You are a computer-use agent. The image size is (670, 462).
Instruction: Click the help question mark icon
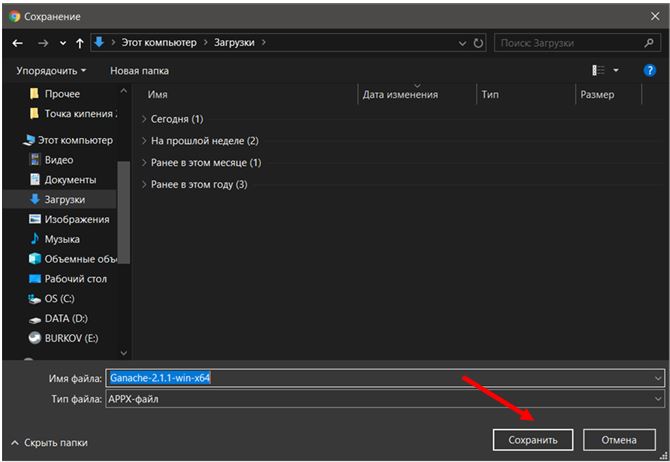pos(648,71)
